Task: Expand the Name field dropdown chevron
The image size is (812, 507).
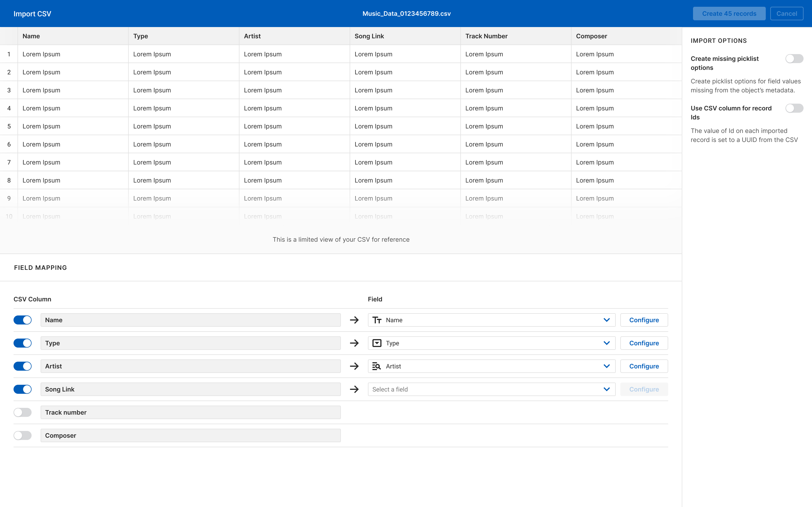Action: click(x=606, y=320)
